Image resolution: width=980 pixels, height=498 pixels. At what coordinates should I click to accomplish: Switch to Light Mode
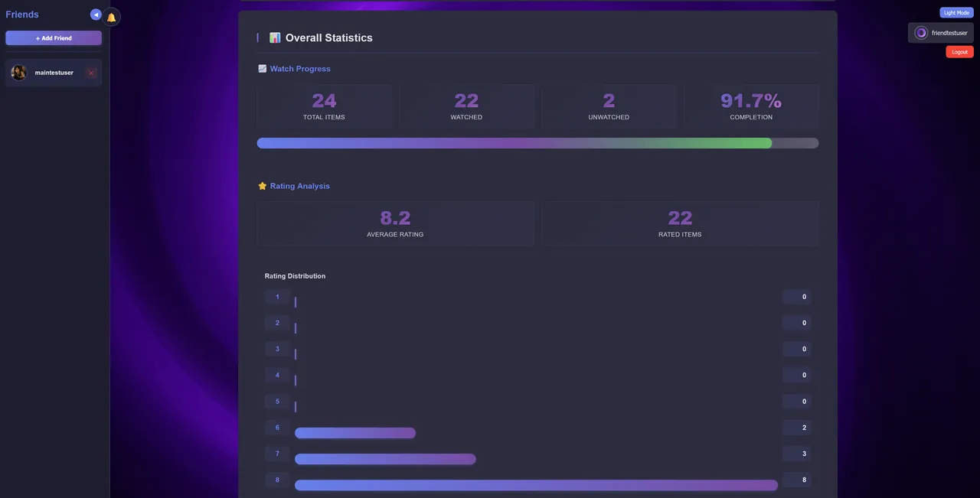(956, 12)
